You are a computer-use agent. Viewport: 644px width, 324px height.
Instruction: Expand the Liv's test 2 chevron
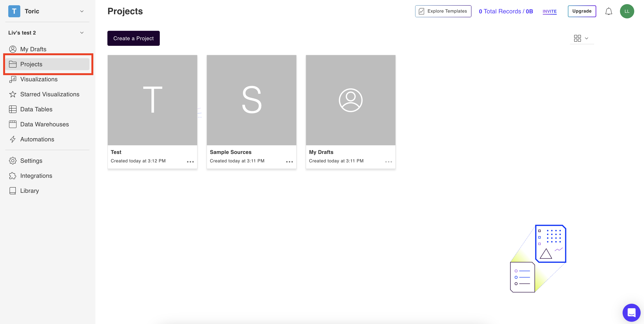(82, 33)
